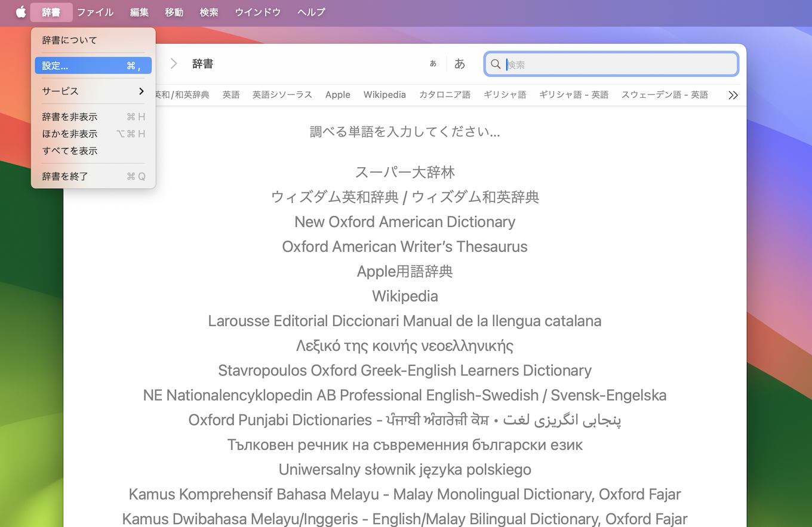Switch to the ギリシャ語 - 英語 tab
This screenshot has height=527, width=812.
(x=574, y=95)
